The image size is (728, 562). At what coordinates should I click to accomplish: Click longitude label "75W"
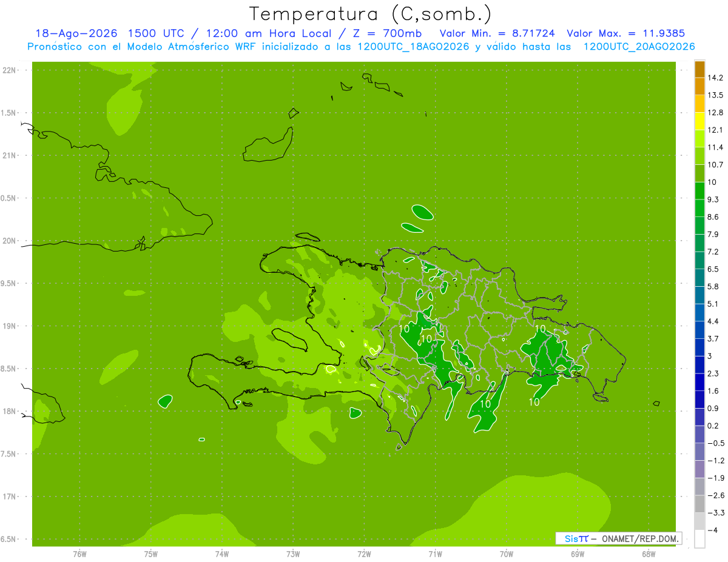point(151,554)
